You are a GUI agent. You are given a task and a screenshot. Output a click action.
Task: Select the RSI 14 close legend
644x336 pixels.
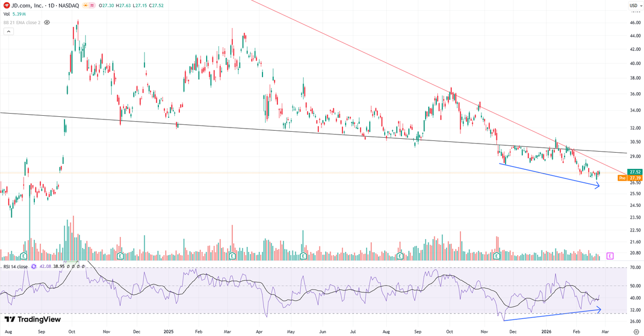(16, 266)
